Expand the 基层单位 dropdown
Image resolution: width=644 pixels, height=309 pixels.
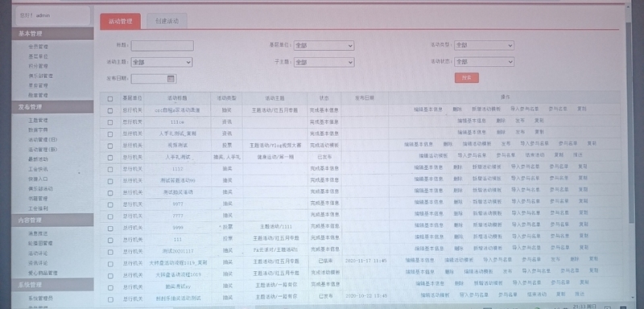(x=324, y=45)
